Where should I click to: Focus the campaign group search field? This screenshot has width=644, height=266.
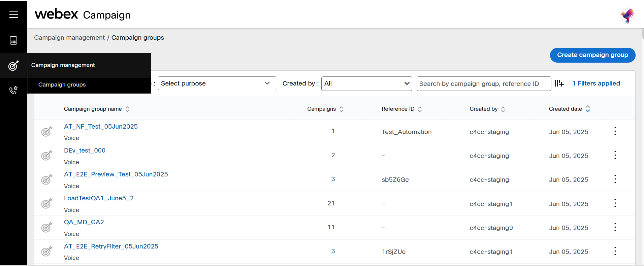coord(484,84)
